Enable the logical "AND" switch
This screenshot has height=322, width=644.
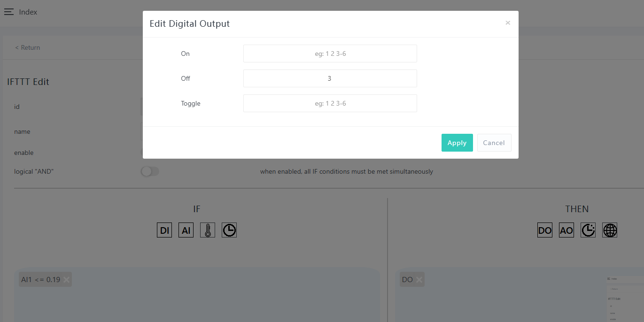(x=150, y=172)
